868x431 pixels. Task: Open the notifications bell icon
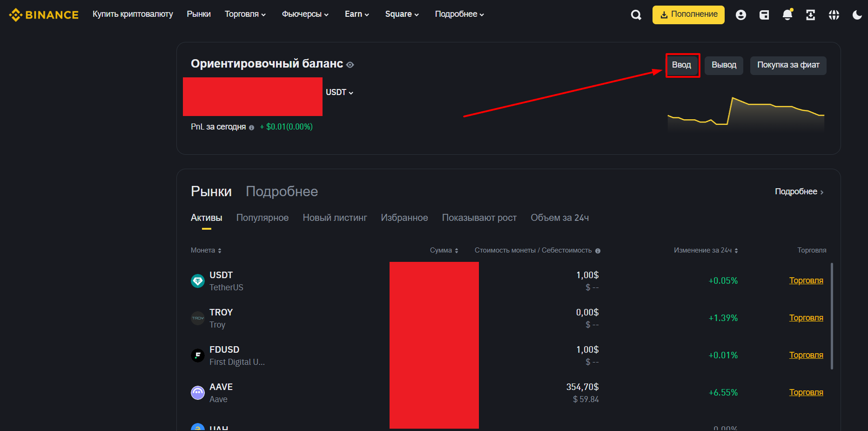tap(787, 14)
